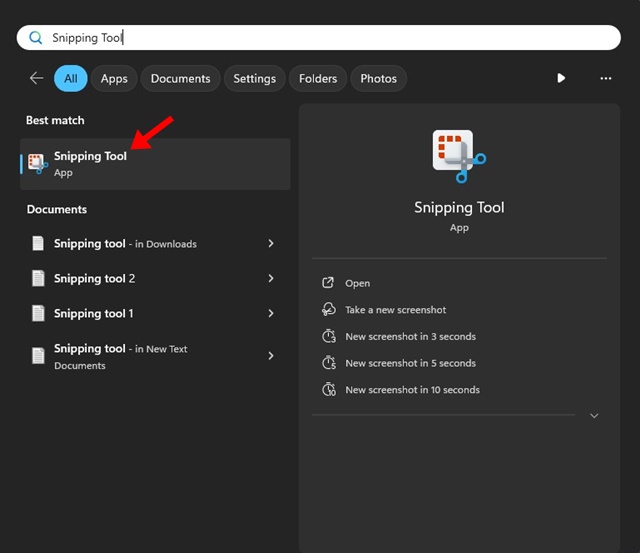Expand the Snipping tool in New Text Documents chevron
The width and height of the screenshot is (640, 553).
tap(271, 356)
